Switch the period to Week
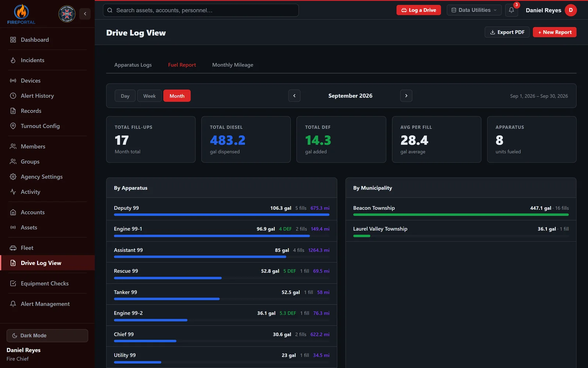This screenshot has height=368, width=588. click(x=149, y=96)
